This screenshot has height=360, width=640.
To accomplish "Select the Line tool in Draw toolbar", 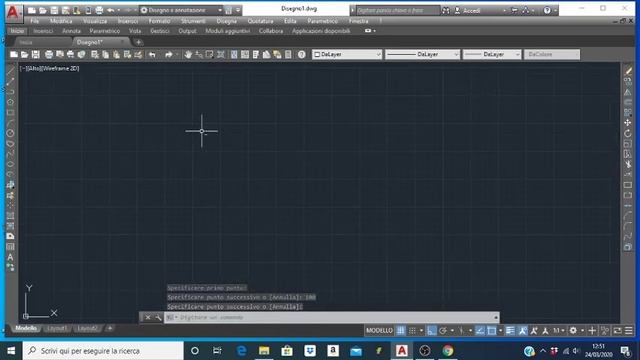I will click(11, 71).
